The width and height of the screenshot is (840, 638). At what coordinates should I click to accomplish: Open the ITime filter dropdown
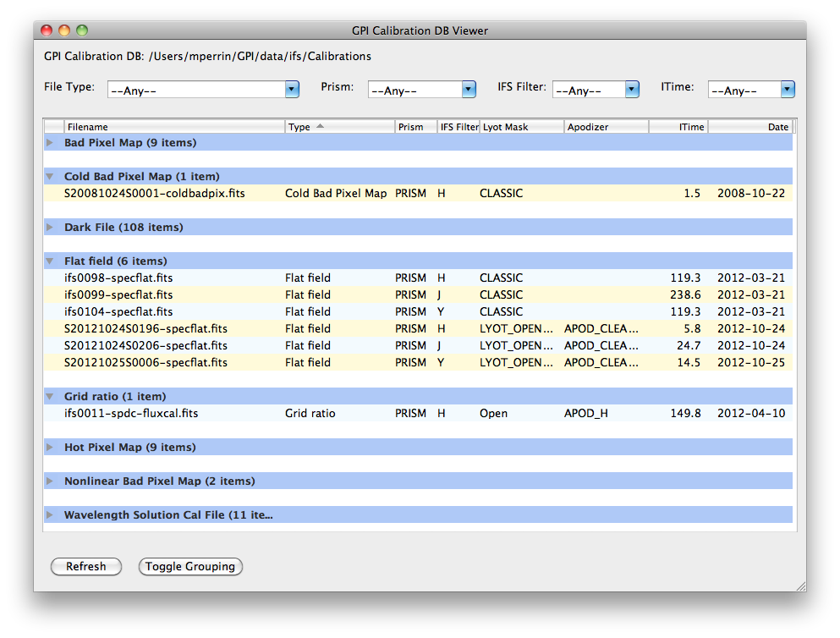tap(787, 89)
